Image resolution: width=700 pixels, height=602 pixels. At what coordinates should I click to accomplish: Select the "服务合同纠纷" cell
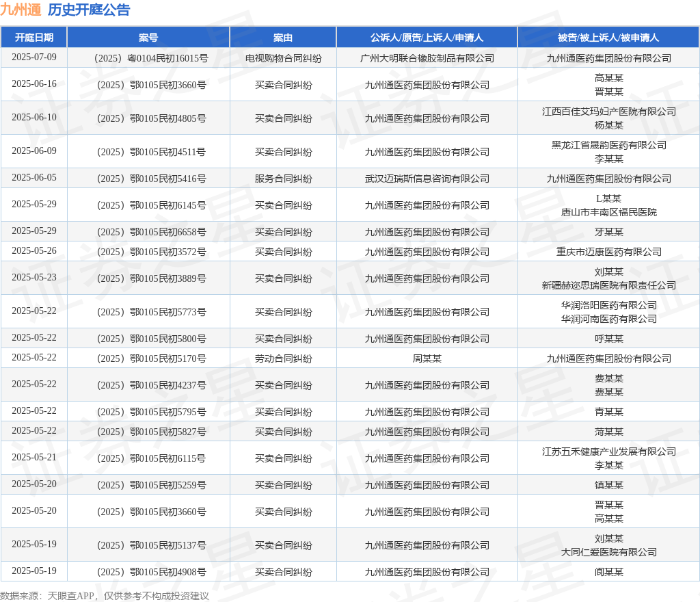(284, 179)
